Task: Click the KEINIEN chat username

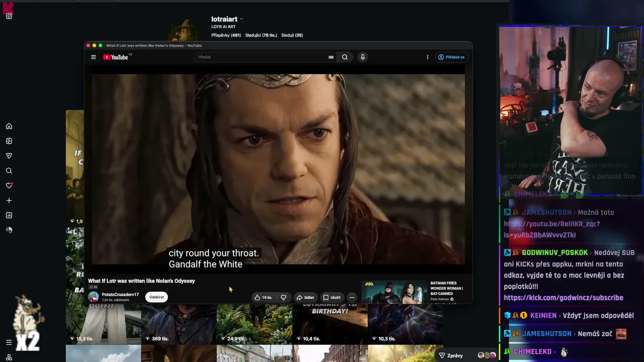Action: click(x=543, y=316)
